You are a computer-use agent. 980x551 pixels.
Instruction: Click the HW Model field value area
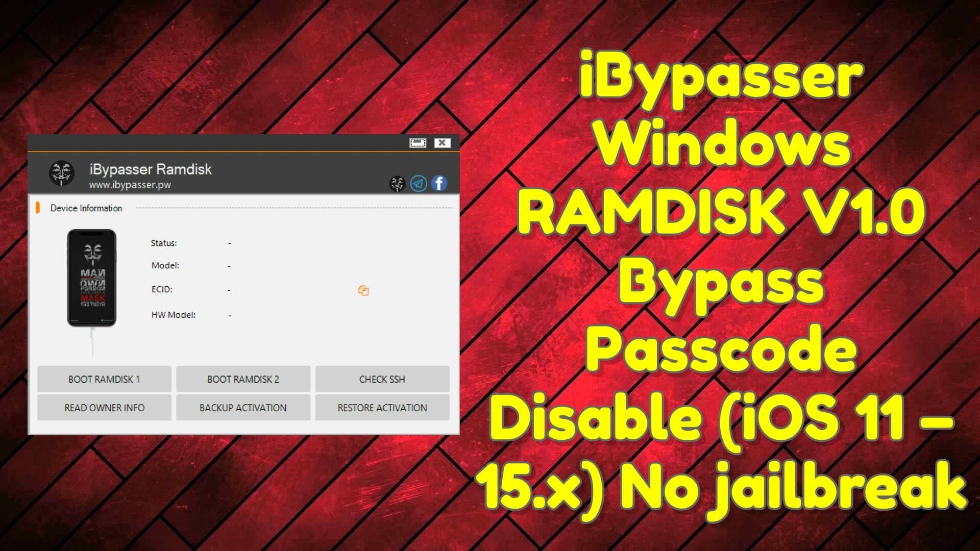click(230, 314)
